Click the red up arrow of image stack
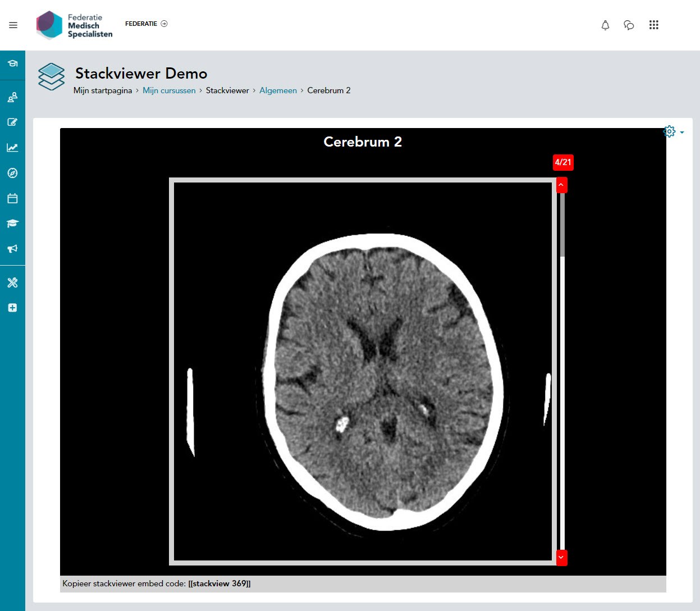Viewport: 700px width, 611px height. coord(561,185)
